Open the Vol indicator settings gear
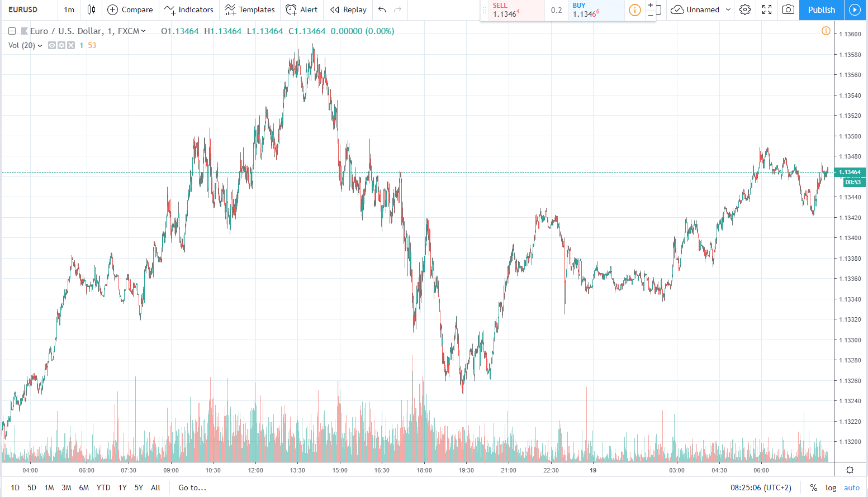The image size is (868, 497). [61, 45]
